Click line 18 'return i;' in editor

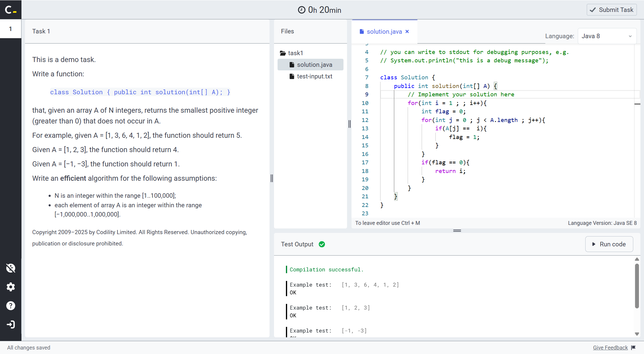[450, 171]
